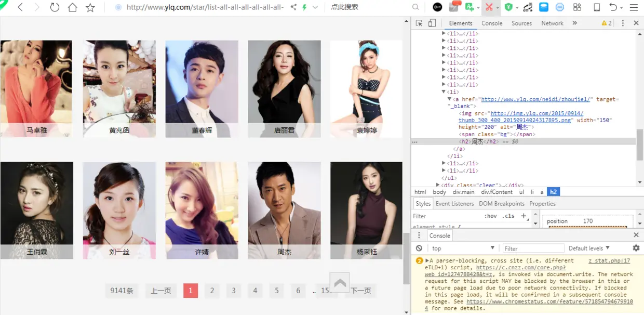
Task: Click the yellow warnings count badge
Action: coord(607,23)
